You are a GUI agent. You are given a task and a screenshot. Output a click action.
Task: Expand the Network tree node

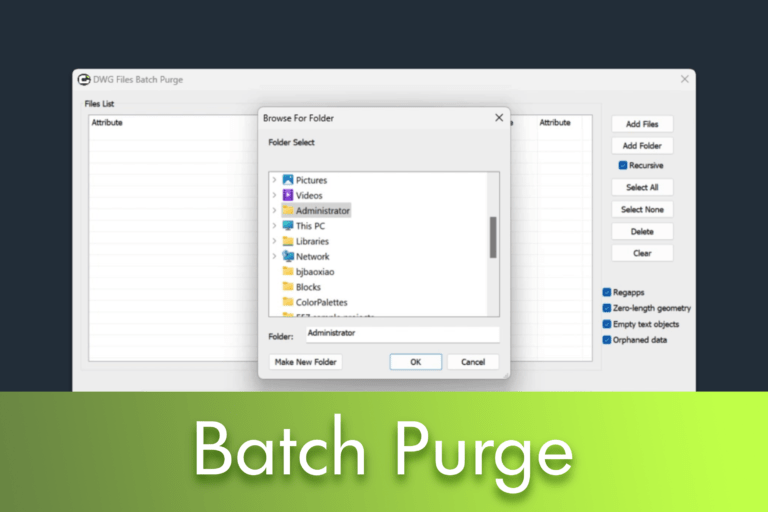coord(274,256)
